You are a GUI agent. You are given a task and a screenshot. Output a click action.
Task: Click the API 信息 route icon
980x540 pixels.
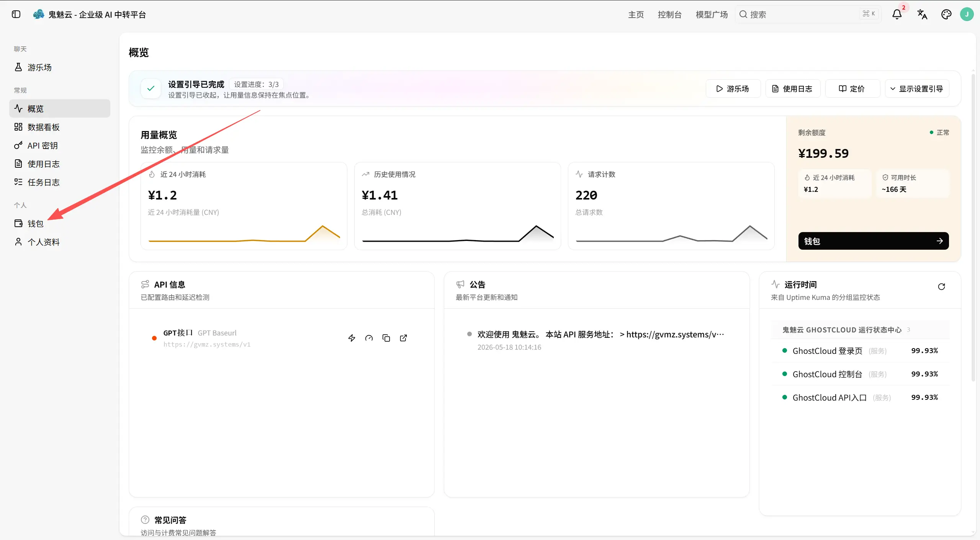click(145, 284)
